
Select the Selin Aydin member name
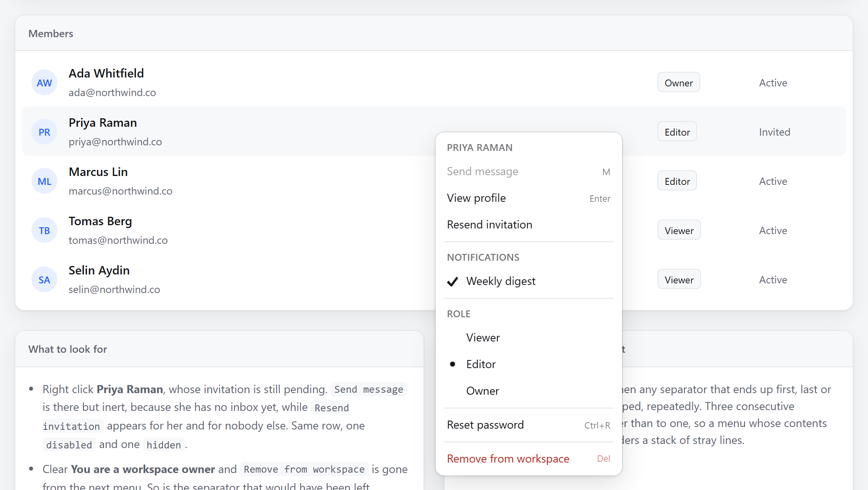99,270
